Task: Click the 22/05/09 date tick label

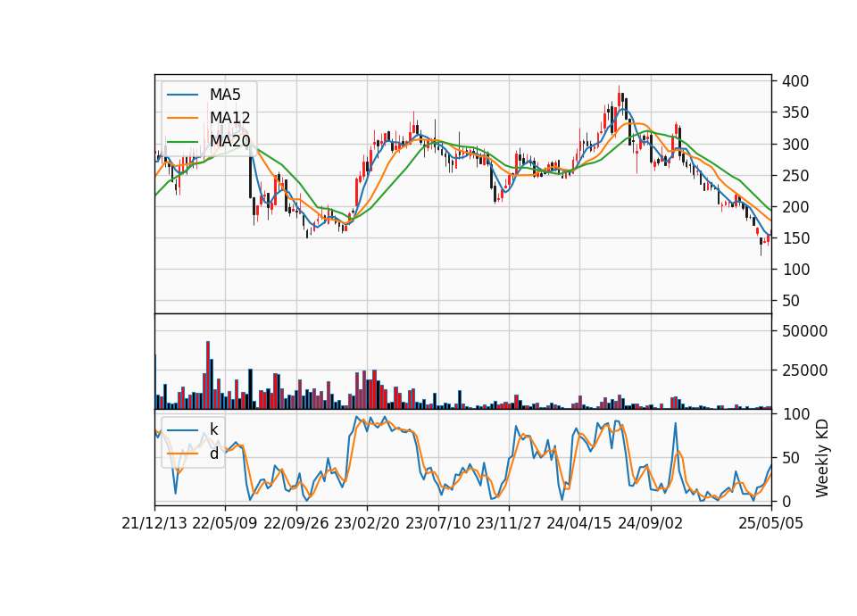Action: 225,523
